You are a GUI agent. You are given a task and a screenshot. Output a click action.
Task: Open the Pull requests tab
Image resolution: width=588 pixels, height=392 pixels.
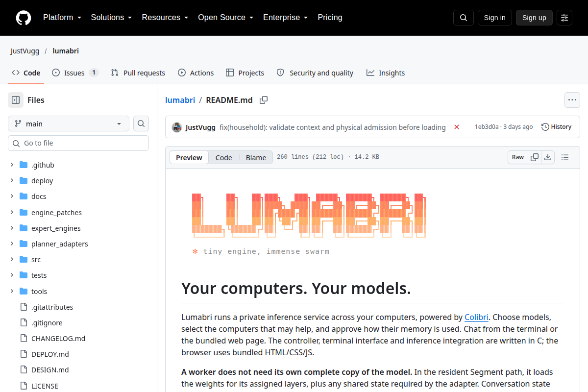tap(138, 73)
